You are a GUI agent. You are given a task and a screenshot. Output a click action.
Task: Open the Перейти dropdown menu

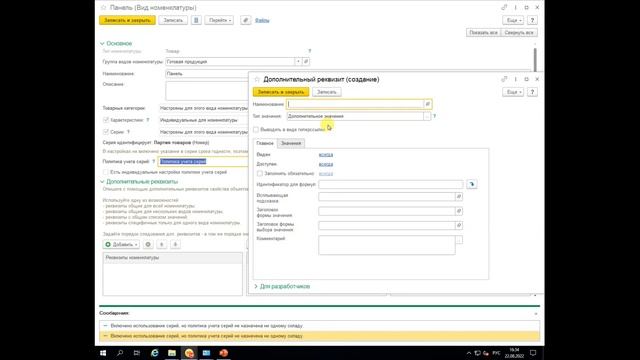(220, 20)
